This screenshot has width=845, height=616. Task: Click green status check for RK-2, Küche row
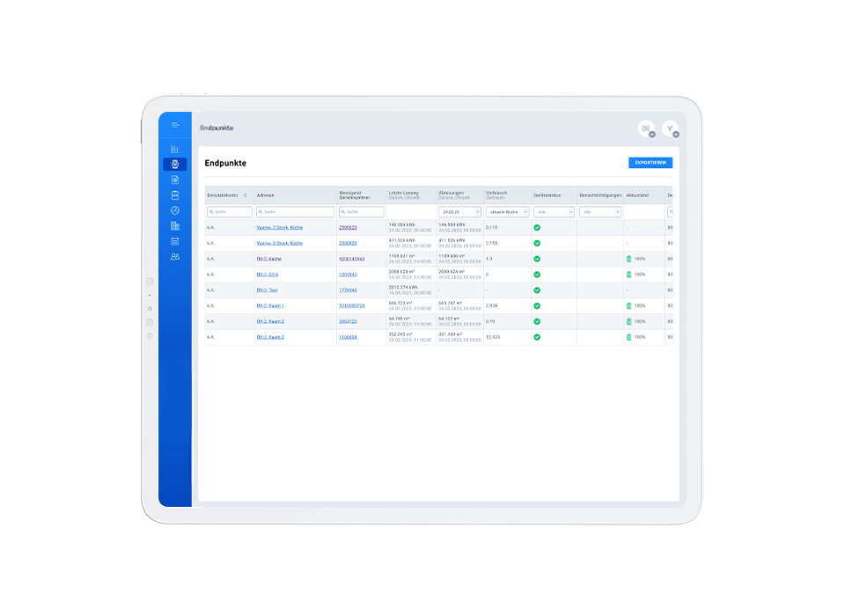click(x=537, y=259)
